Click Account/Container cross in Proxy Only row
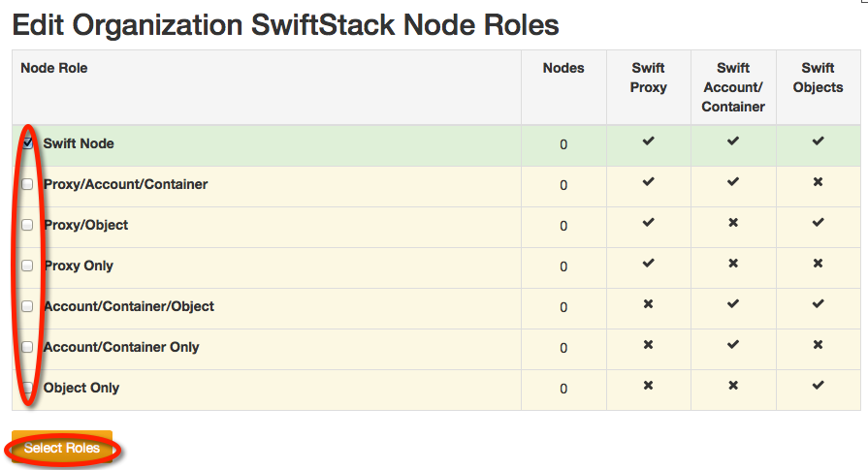Image resolution: width=868 pixels, height=470 pixels. tap(733, 264)
